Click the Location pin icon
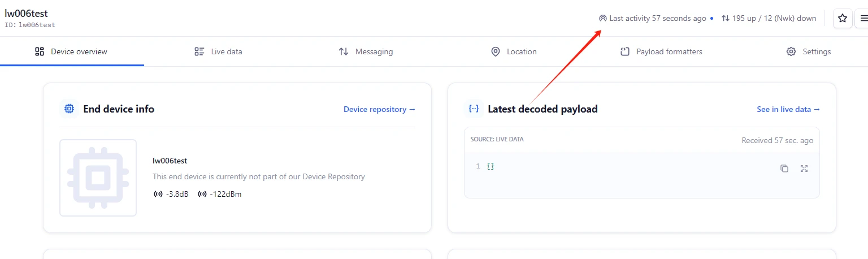868x259 pixels. [x=496, y=51]
